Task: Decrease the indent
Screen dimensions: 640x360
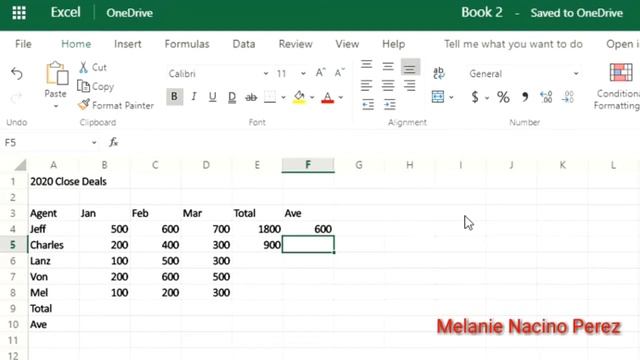Action: (x=368, y=105)
